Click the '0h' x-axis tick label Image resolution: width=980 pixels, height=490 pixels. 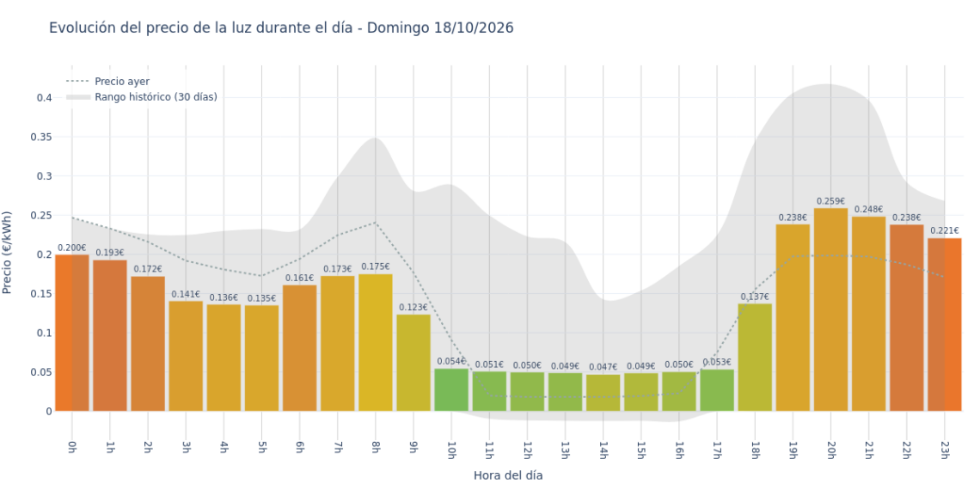click(x=72, y=446)
